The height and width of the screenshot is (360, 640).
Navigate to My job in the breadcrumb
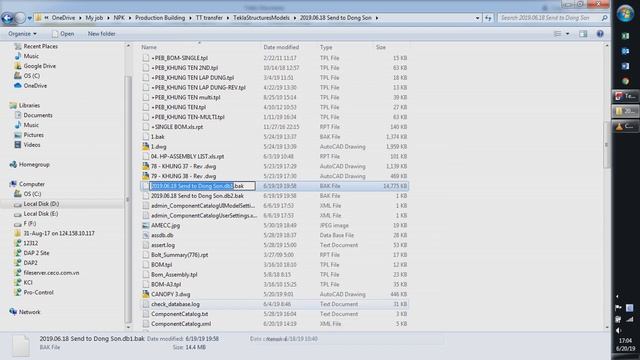[94, 18]
